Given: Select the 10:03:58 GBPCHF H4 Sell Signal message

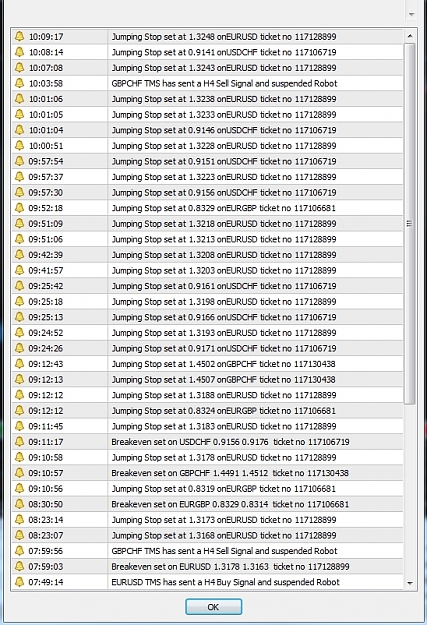Looking at the screenshot, I should coord(224,83).
